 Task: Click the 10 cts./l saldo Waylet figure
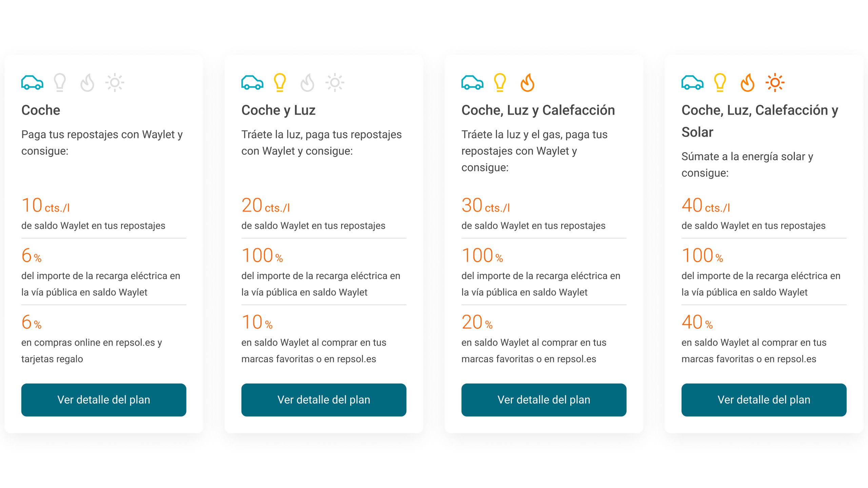tap(45, 205)
